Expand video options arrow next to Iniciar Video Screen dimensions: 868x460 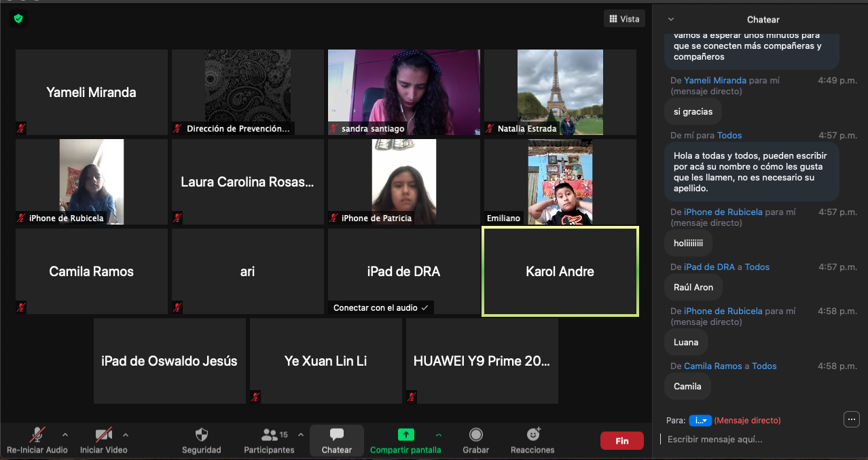point(126,435)
